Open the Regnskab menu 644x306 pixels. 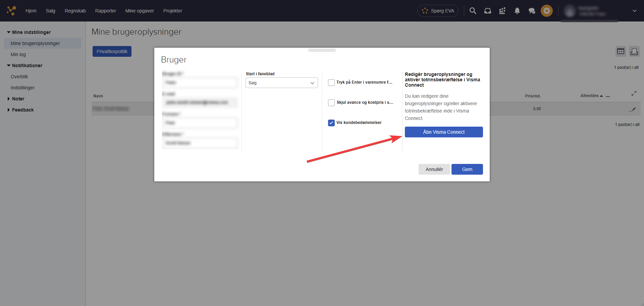(x=75, y=11)
